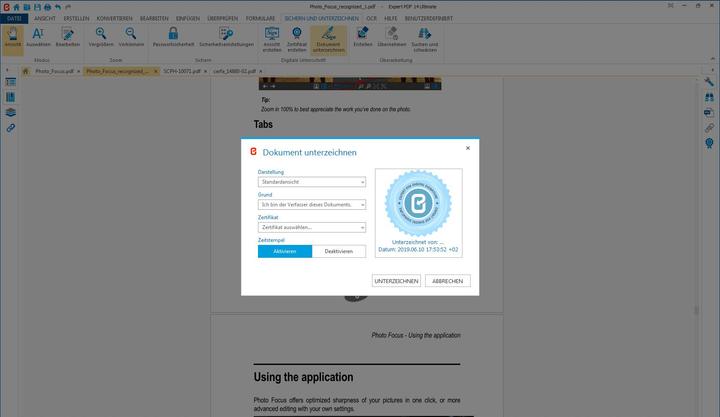Select Deaktivieren for Zeitstempel
This screenshot has height=417, width=720.
coord(339,251)
